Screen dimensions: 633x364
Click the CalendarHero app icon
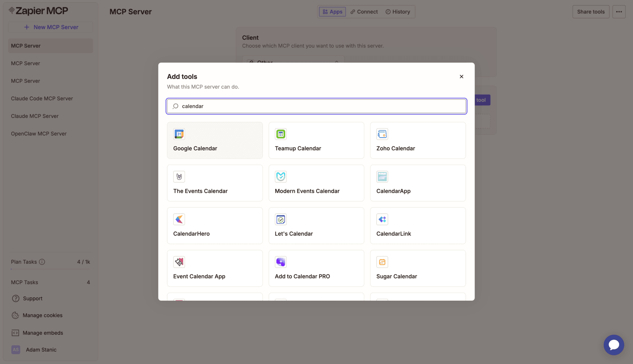pyautogui.click(x=179, y=219)
